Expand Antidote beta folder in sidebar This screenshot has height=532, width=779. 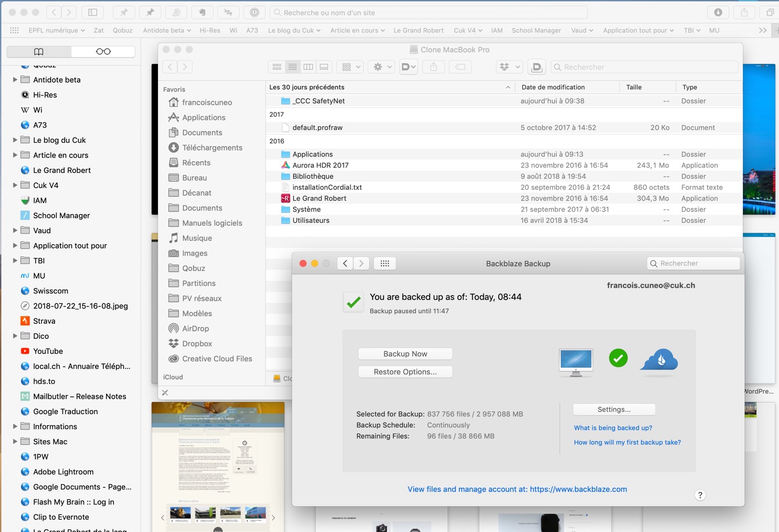[15, 79]
